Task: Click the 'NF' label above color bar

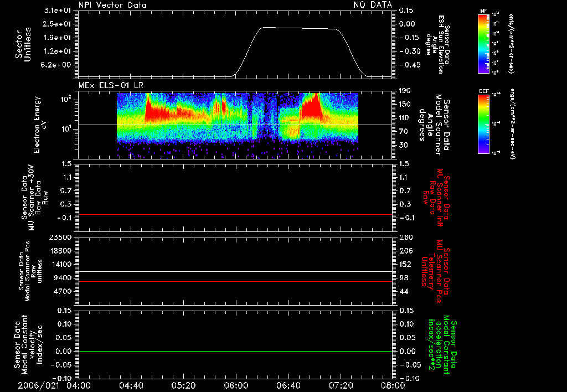Action: tap(483, 11)
